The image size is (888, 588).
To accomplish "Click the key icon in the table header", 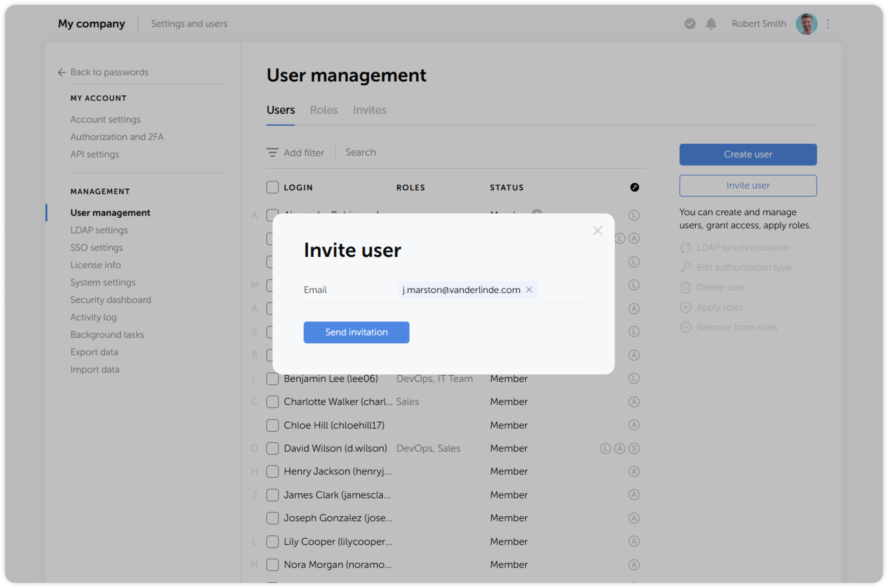I will [634, 187].
